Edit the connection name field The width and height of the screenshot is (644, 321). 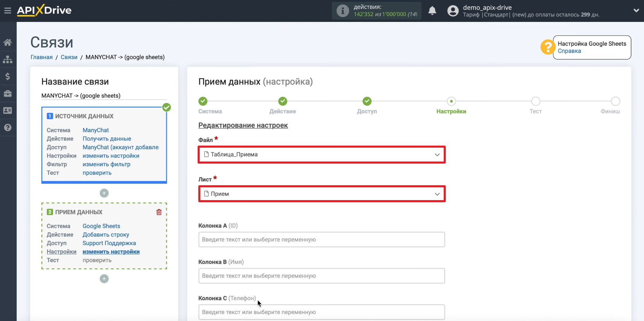coord(104,95)
